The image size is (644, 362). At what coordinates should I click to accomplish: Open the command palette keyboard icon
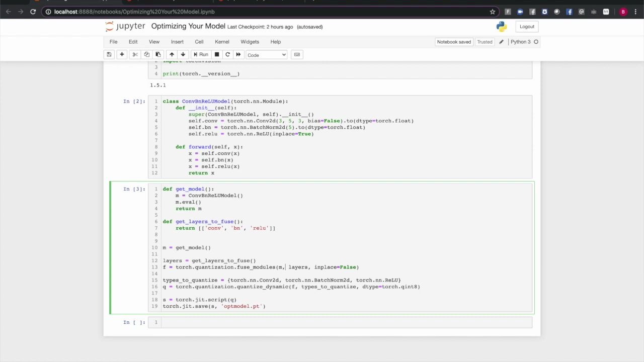click(x=297, y=55)
